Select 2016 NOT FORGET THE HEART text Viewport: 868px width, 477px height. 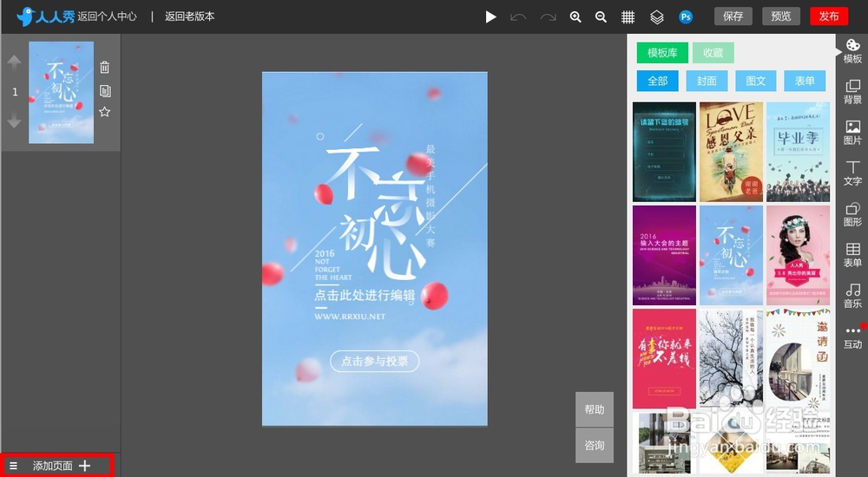coord(333,265)
